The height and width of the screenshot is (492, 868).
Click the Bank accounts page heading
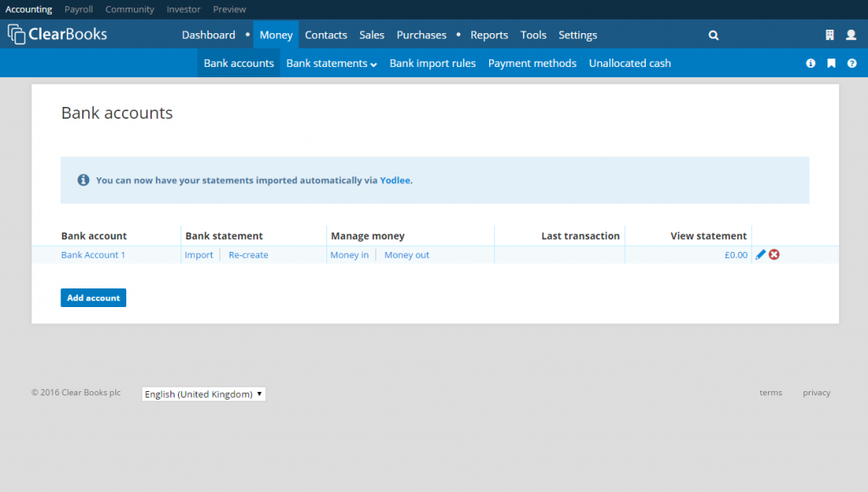pos(117,113)
